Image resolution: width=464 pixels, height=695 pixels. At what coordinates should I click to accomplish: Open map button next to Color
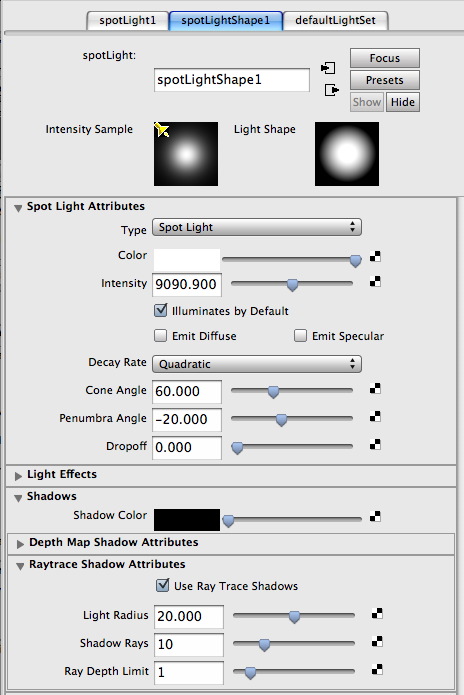coord(375,257)
